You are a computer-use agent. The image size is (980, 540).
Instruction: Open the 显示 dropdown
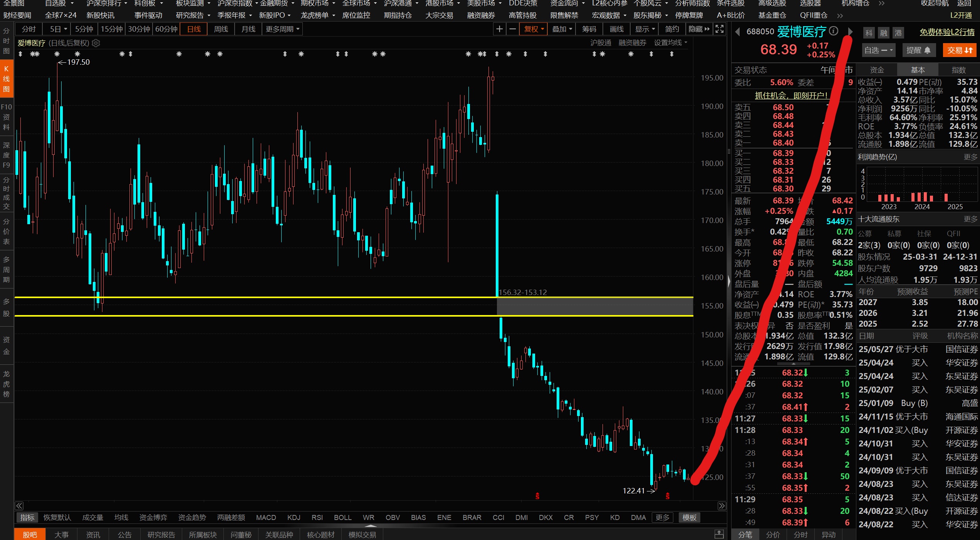[x=645, y=29]
